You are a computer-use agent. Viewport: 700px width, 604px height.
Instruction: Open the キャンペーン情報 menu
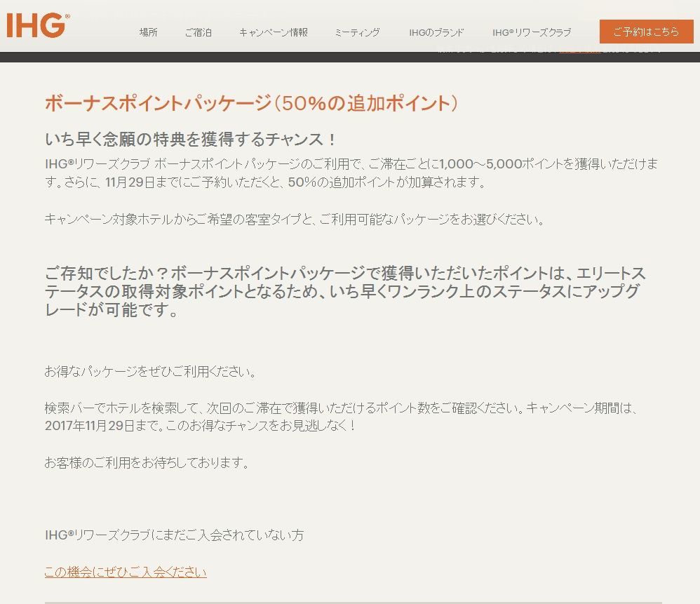[274, 32]
